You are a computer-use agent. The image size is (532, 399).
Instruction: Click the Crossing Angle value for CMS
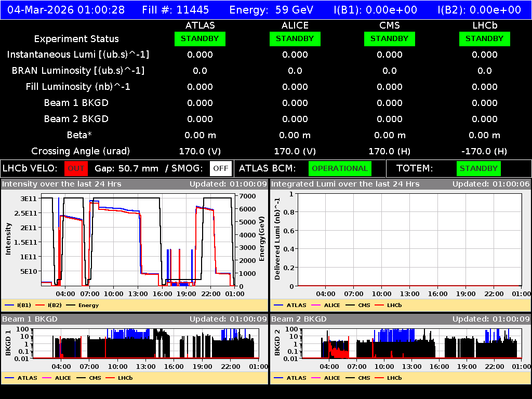coord(389,151)
